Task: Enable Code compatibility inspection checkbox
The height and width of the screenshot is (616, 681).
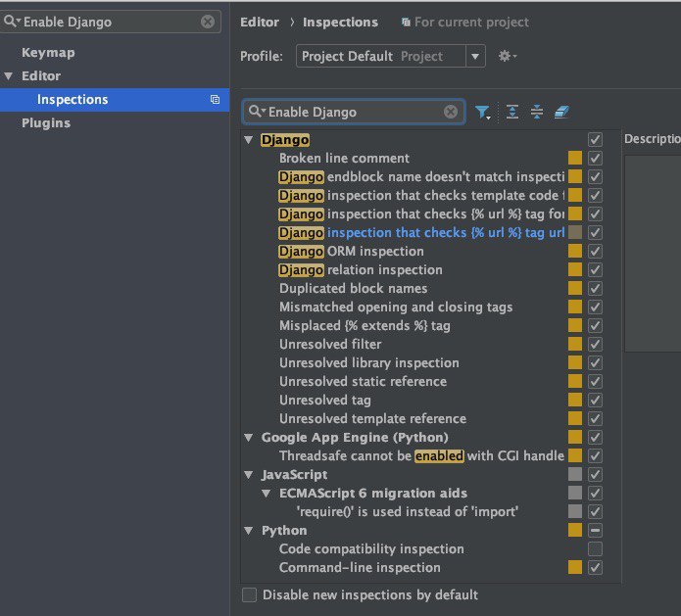Action: tap(595, 548)
